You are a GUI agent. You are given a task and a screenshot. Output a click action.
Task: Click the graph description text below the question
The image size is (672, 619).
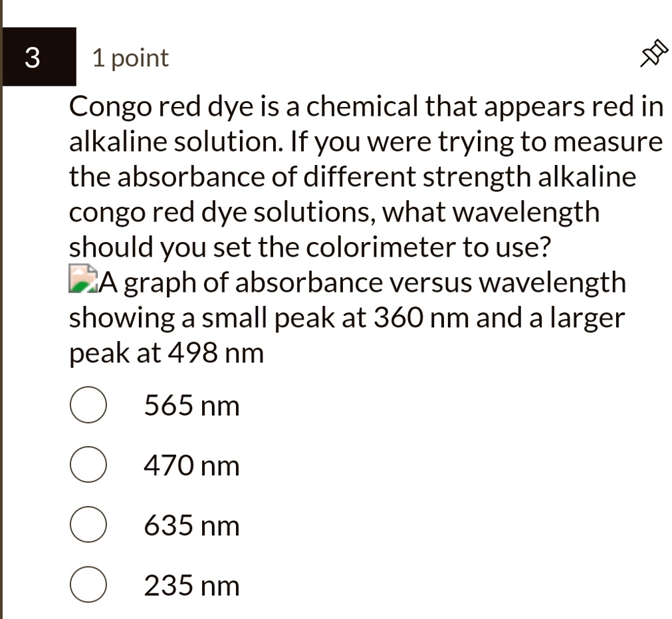[x=346, y=317]
